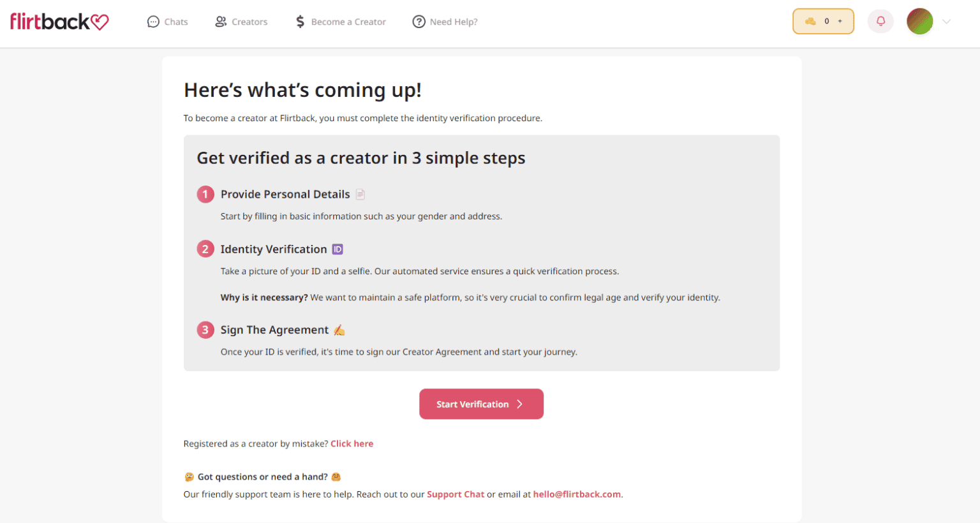Click the Creators people icon
980x523 pixels.
tap(221, 22)
